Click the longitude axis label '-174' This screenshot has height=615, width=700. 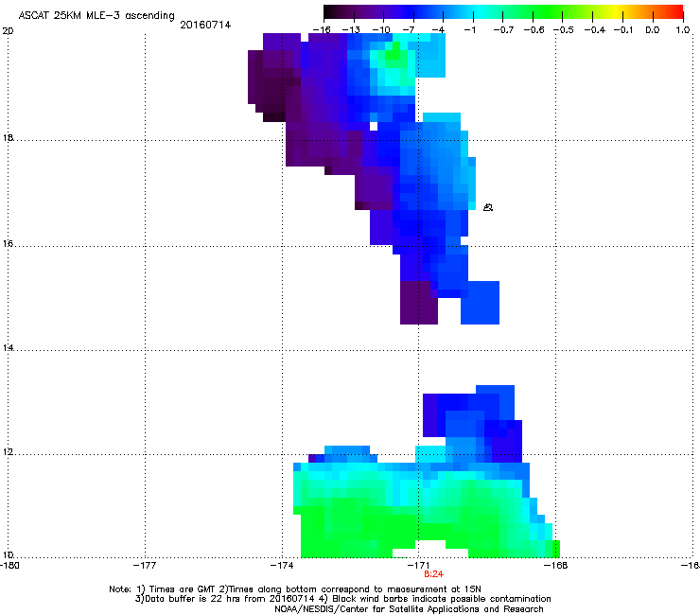coord(282,566)
